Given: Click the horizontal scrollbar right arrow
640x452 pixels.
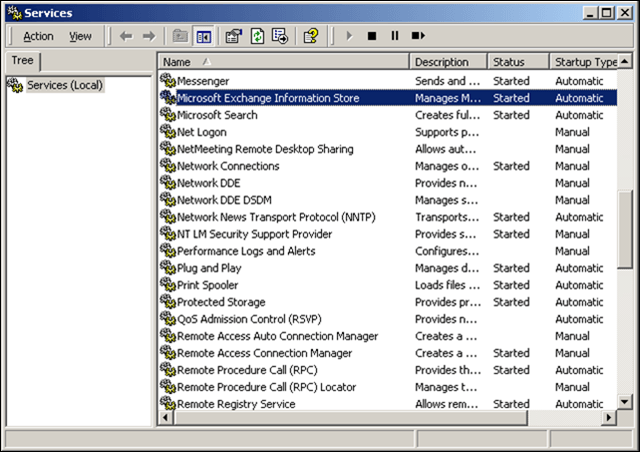Looking at the screenshot, I should [x=609, y=418].
